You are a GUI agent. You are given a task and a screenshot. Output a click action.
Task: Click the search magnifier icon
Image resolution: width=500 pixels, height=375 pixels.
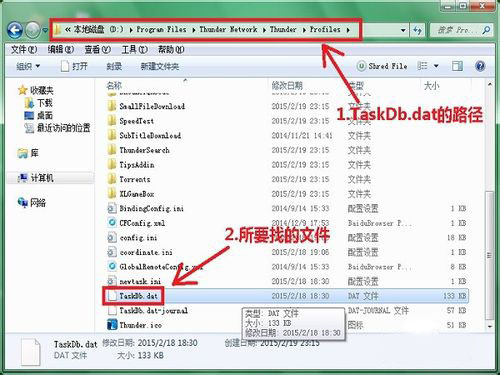tap(486, 30)
